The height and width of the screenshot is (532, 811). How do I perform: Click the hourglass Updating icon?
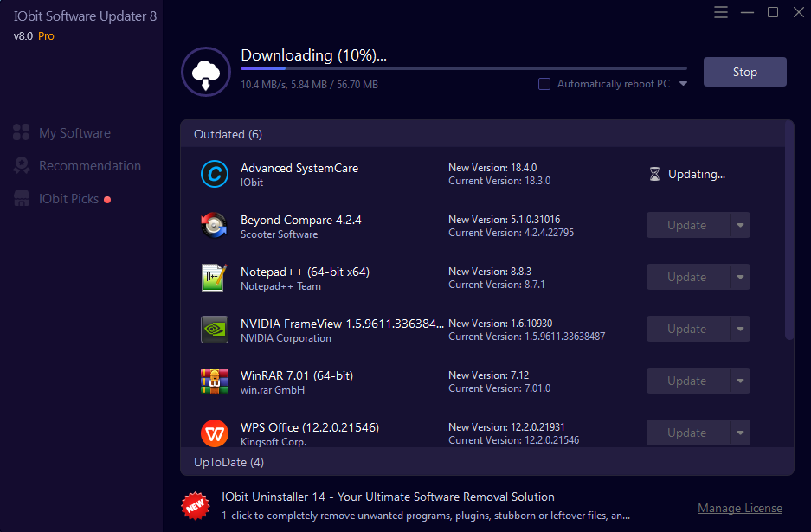tap(654, 174)
